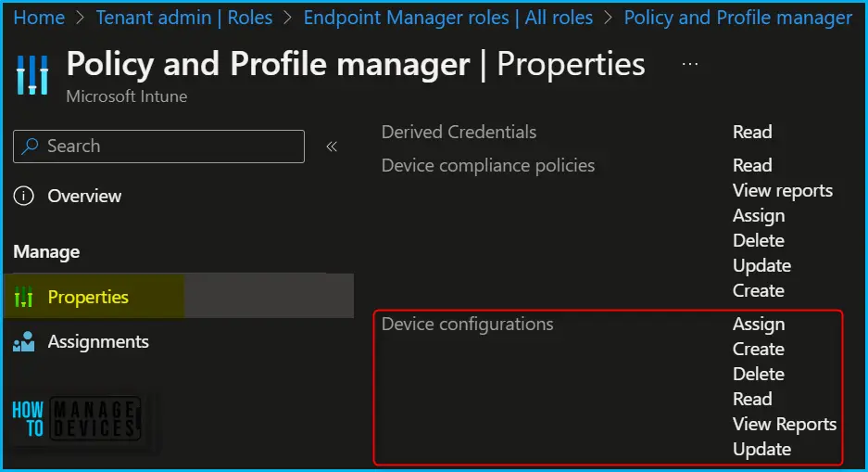This screenshot has height=472, width=868.
Task: Collapse the sidebar with double chevron
Action: pyautogui.click(x=332, y=147)
